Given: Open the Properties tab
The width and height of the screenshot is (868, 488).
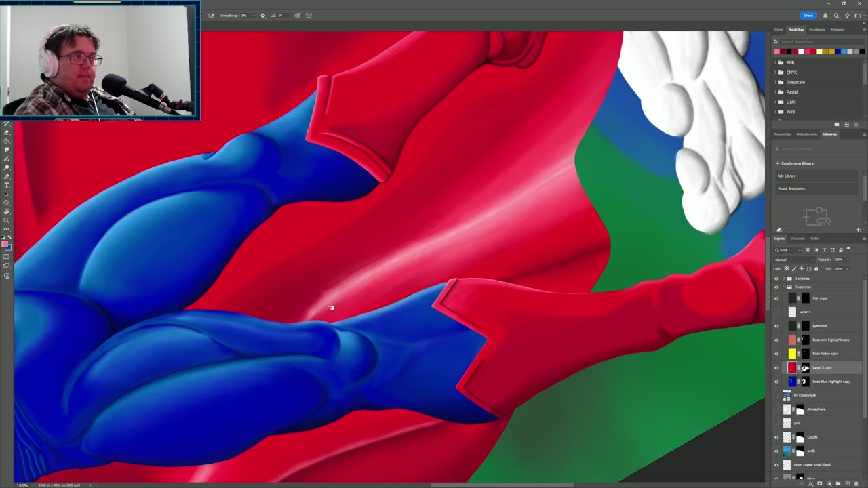Looking at the screenshot, I should click(x=783, y=134).
